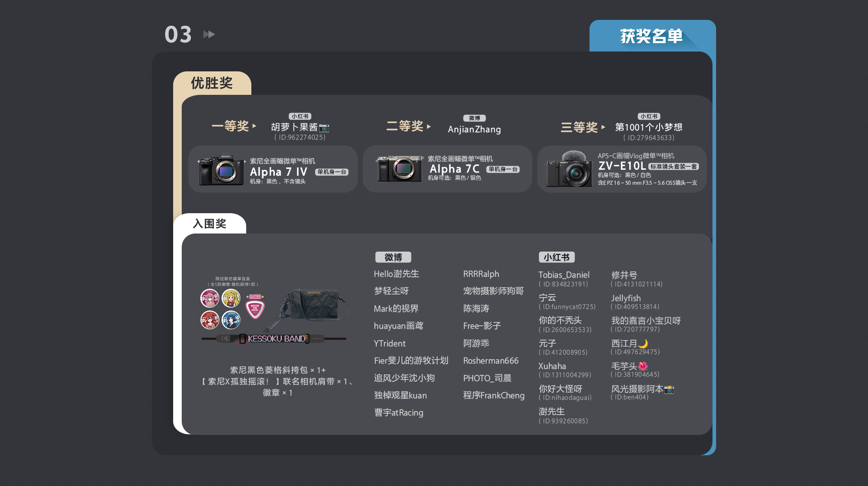868x486 pixels.
Task: Click 梦轻尘呀 in the 微博 list
Action: (x=392, y=291)
